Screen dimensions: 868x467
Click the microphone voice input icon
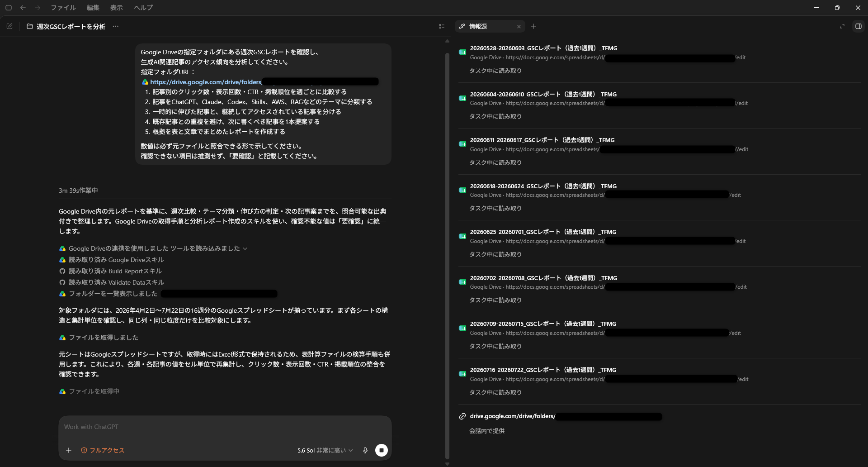pyautogui.click(x=365, y=450)
